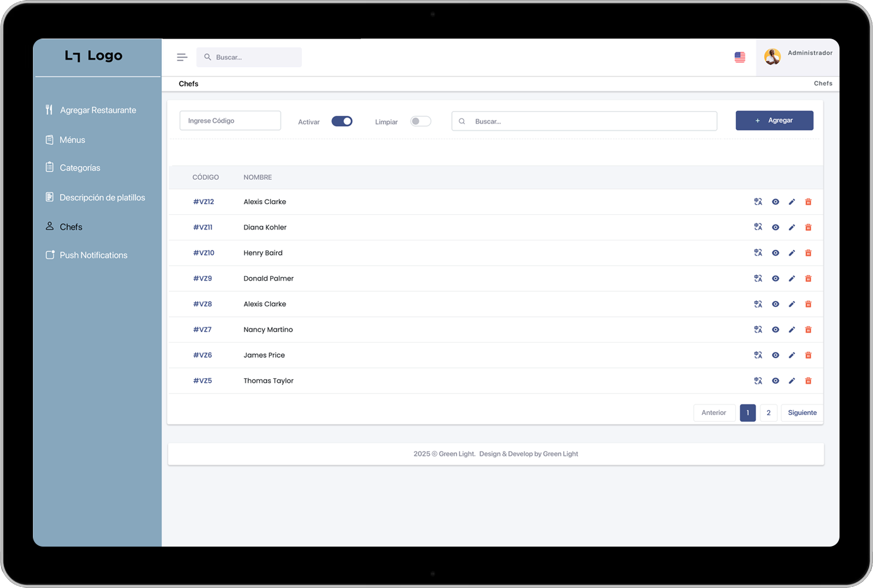Open Agregar Restaurante in sidebar
Viewport: 873px width, 588px height.
(98, 110)
